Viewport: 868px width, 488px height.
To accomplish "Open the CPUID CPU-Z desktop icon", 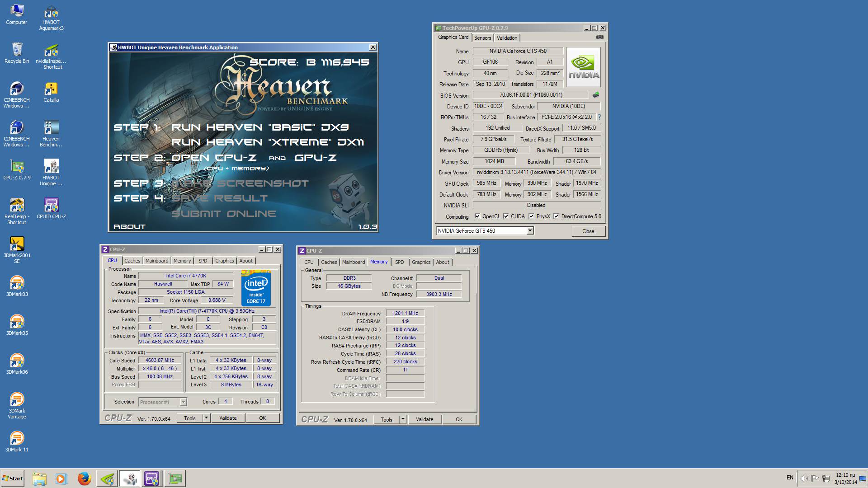I will click(51, 208).
